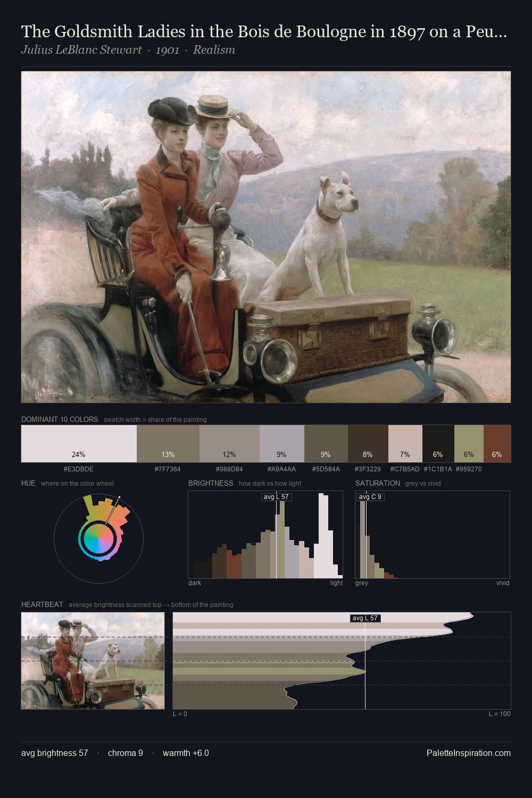Click the saturation histogram chart

[x=433, y=534]
